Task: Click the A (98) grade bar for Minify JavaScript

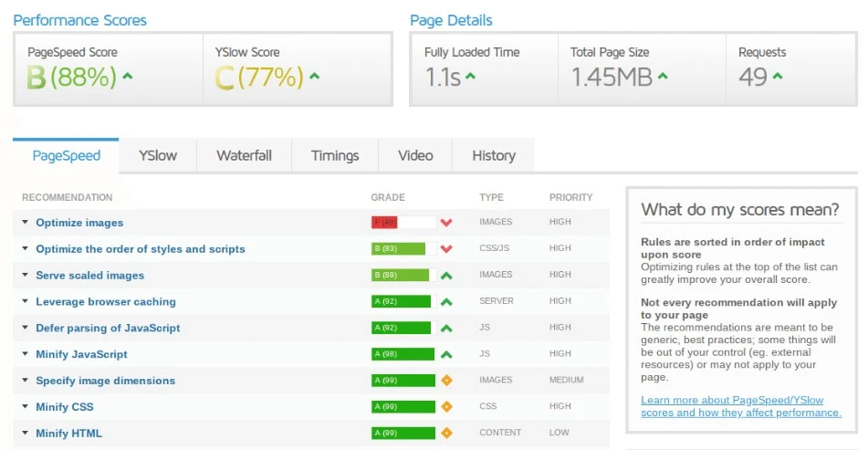Action: 403,354
